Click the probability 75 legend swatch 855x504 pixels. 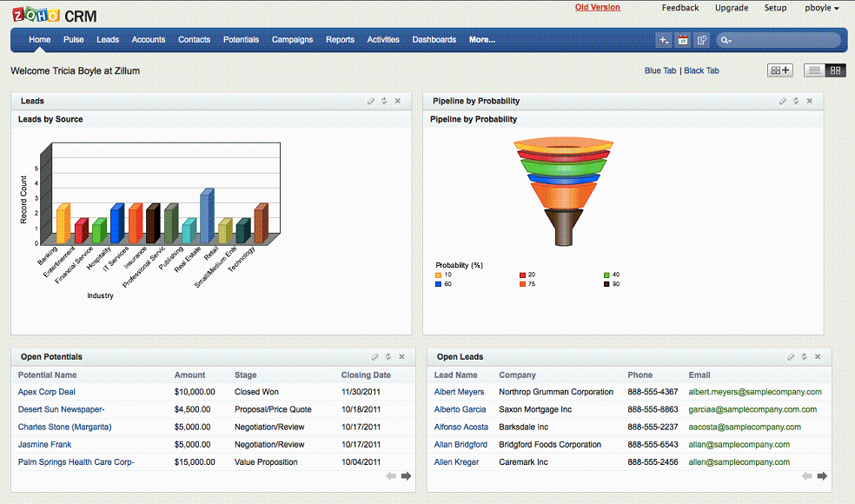click(x=522, y=284)
